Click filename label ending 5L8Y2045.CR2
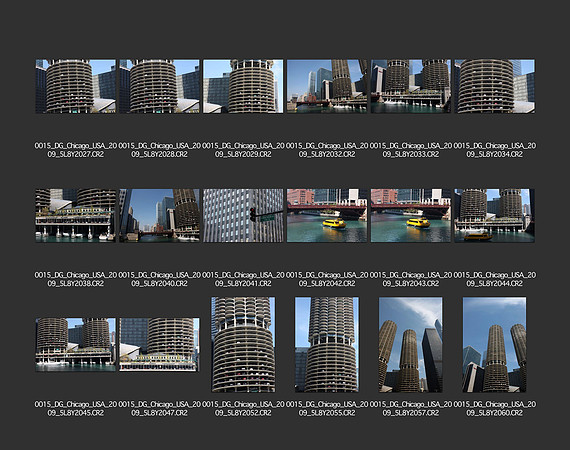Screen dimensions: 570x450 tap(76, 409)
